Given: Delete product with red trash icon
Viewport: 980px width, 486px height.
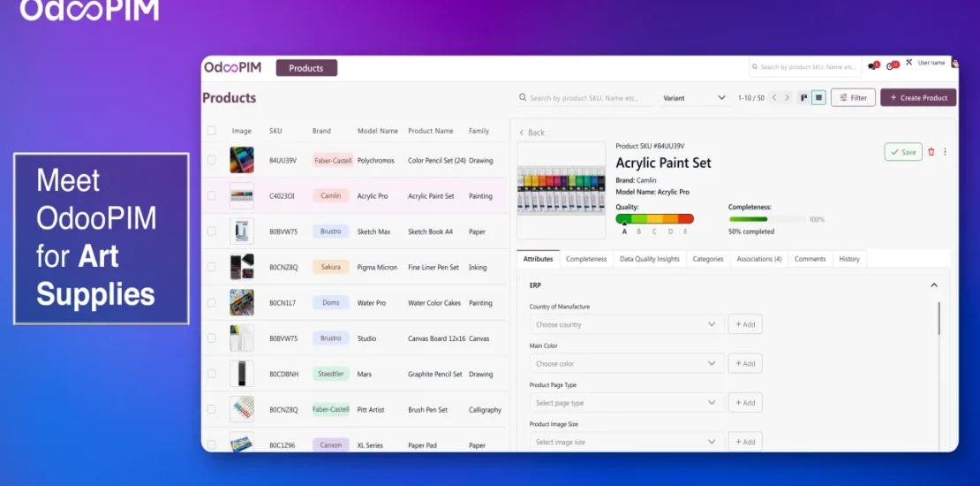Looking at the screenshot, I should click(931, 152).
